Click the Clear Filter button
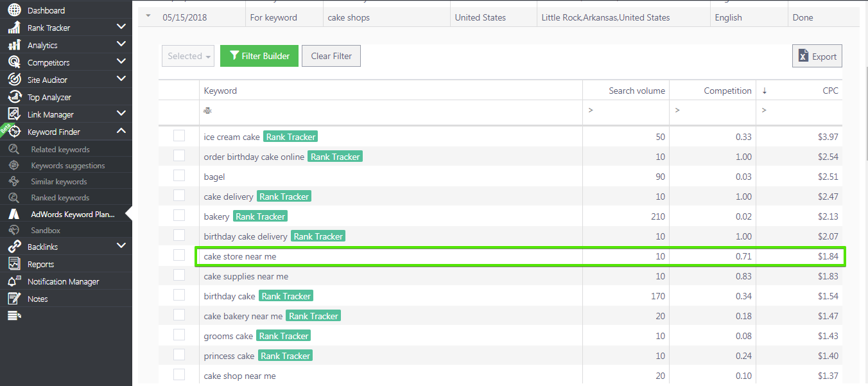The width and height of the screenshot is (868, 386). (x=331, y=56)
